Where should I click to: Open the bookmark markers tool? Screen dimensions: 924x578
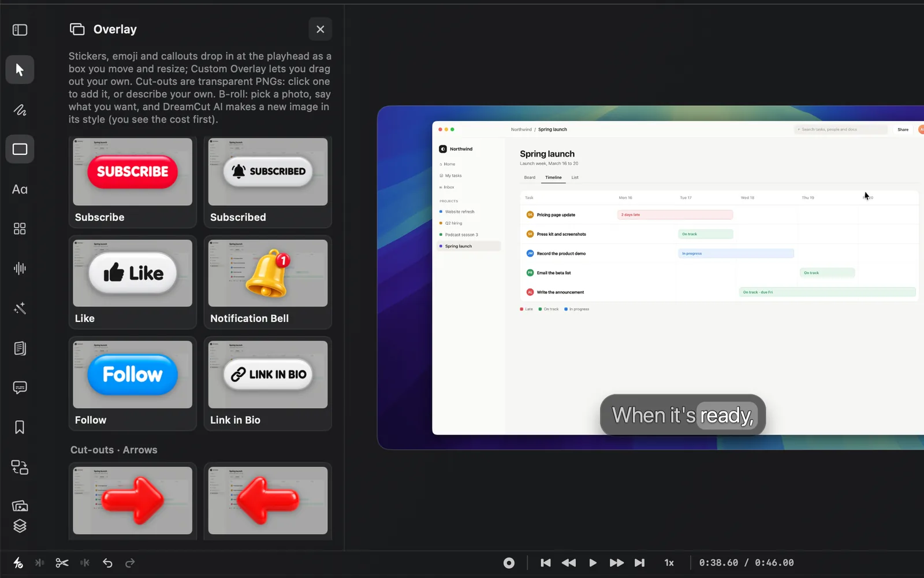coord(20,427)
